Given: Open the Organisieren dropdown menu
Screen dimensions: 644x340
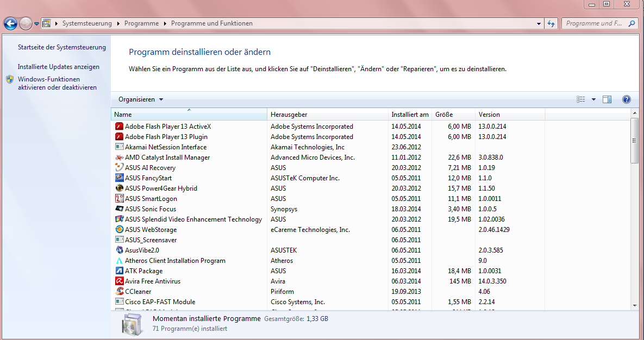Looking at the screenshot, I should click(x=141, y=99).
